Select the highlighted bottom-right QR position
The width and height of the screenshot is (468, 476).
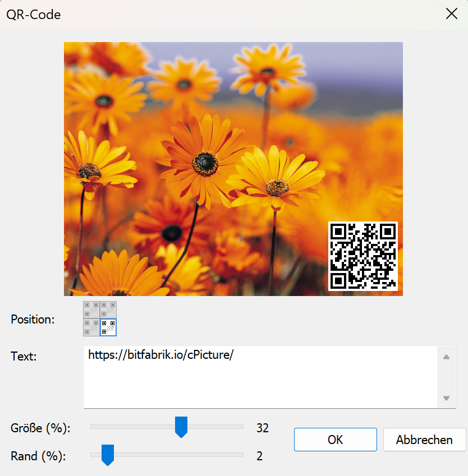point(108,327)
